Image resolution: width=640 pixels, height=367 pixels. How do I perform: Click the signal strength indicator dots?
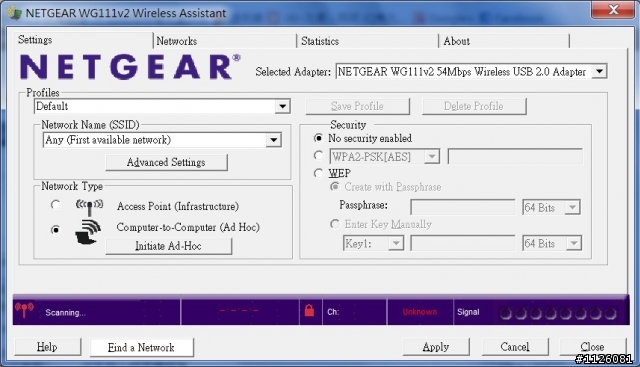coord(558,313)
